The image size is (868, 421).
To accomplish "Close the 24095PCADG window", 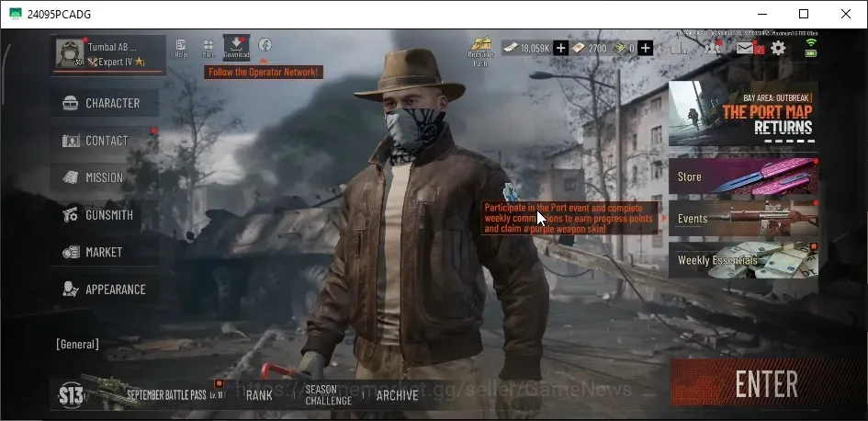I will coord(846,14).
